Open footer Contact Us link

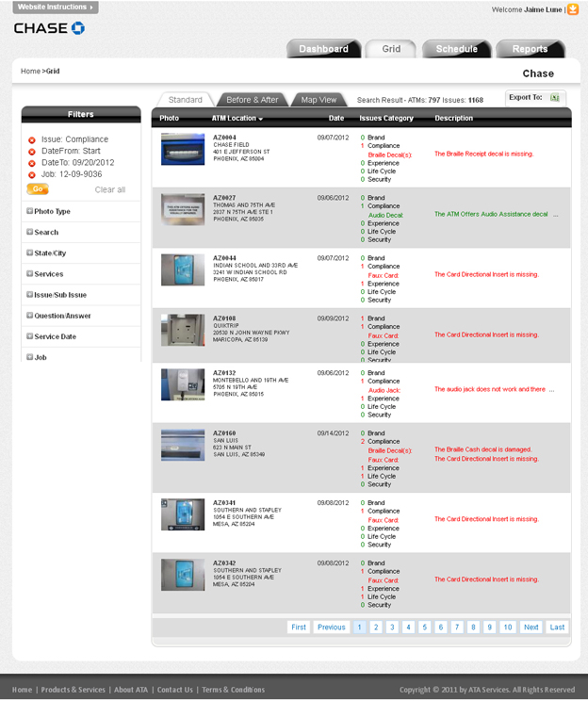click(175, 690)
